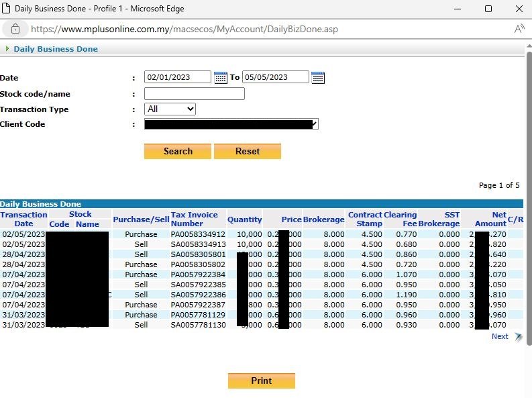The height and width of the screenshot is (398, 532).
Task: Click the stock Code column header
Action: (59, 224)
